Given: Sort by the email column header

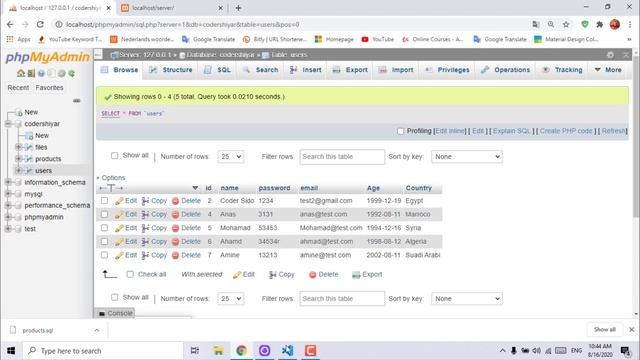Looking at the screenshot, I should (x=309, y=188).
